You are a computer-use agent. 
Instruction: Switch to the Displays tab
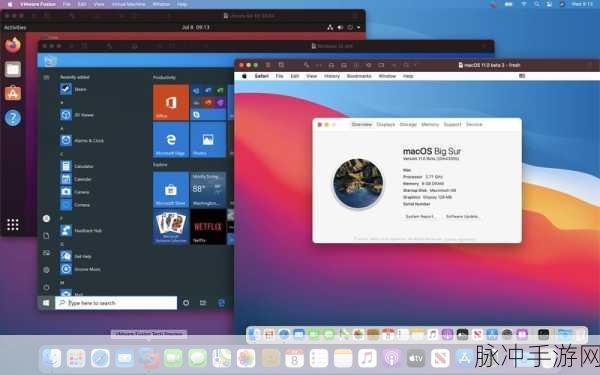click(x=385, y=124)
